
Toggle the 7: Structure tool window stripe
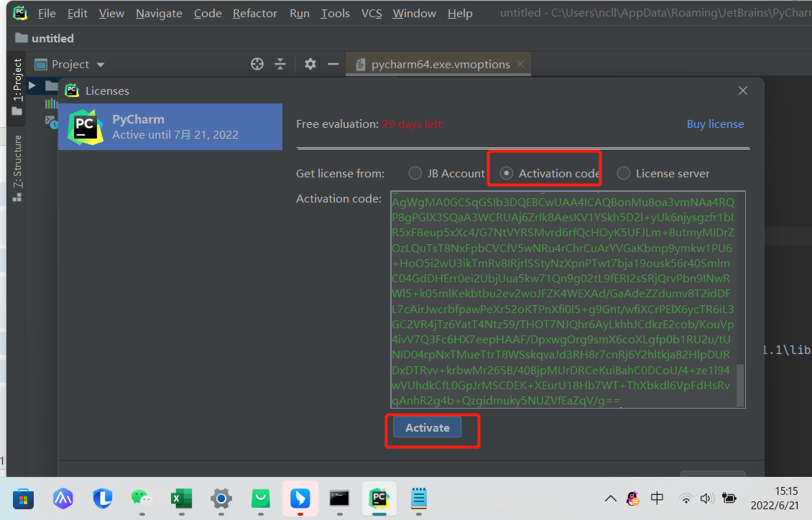(17, 168)
